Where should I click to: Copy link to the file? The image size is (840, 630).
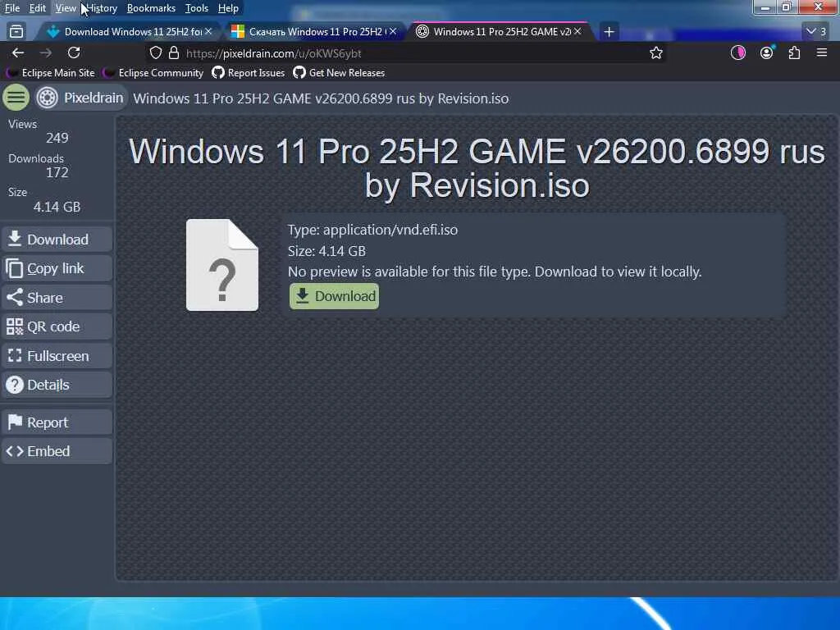[x=57, y=268]
